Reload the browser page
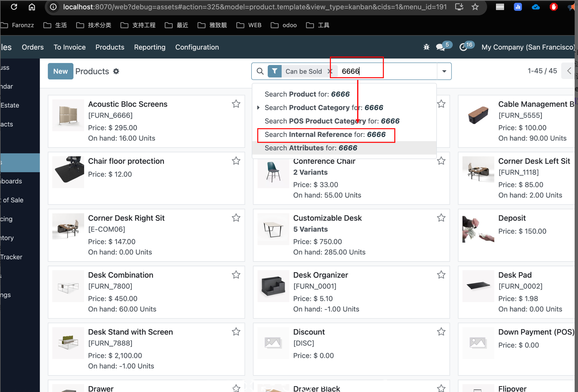 tap(14, 7)
